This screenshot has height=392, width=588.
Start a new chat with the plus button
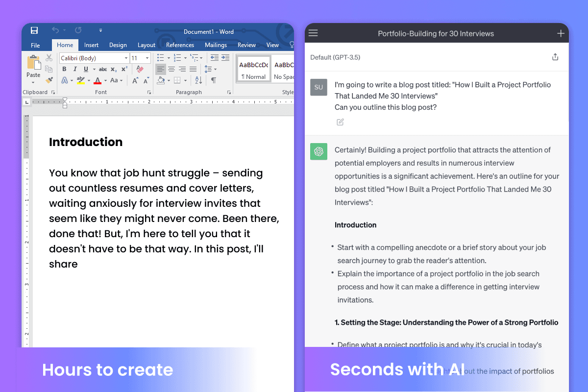tap(561, 33)
